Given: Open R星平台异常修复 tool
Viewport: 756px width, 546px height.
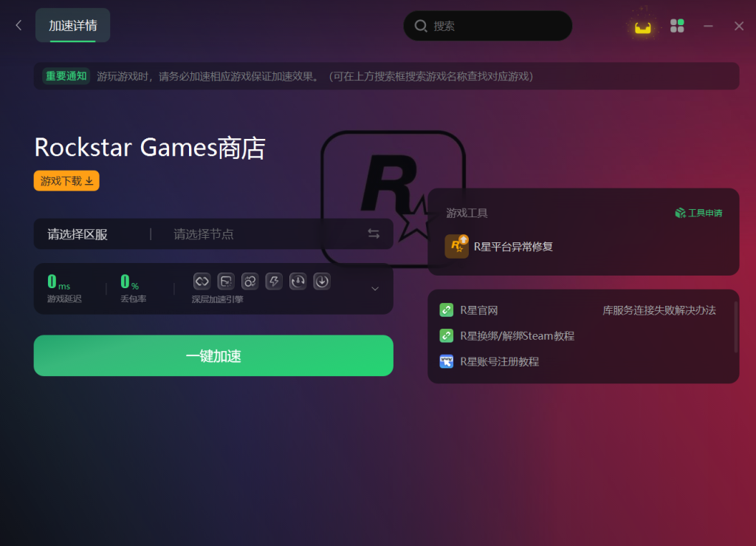Looking at the screenshot, I should [513, 247].
